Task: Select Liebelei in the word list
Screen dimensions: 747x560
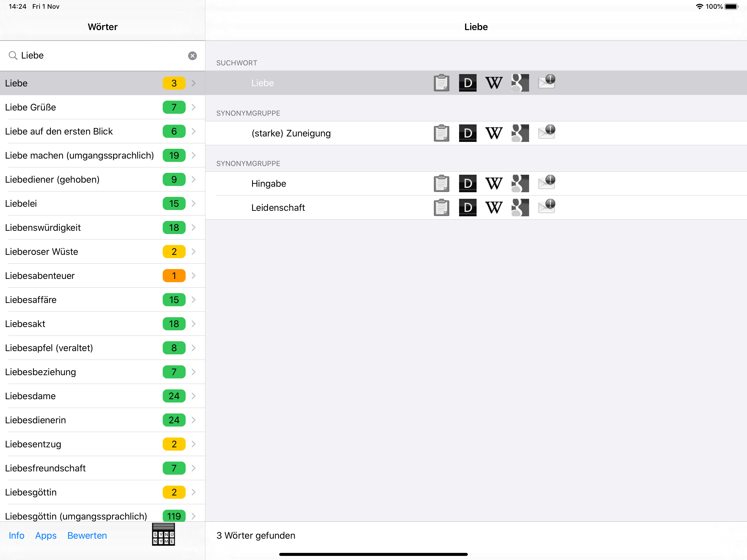Action: click(x=102, y=203)
